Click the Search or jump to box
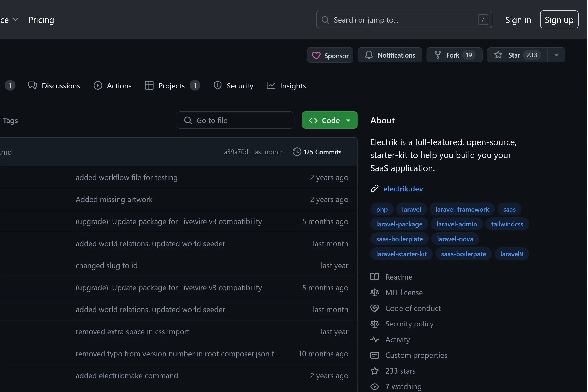 [x=404, y=20]
